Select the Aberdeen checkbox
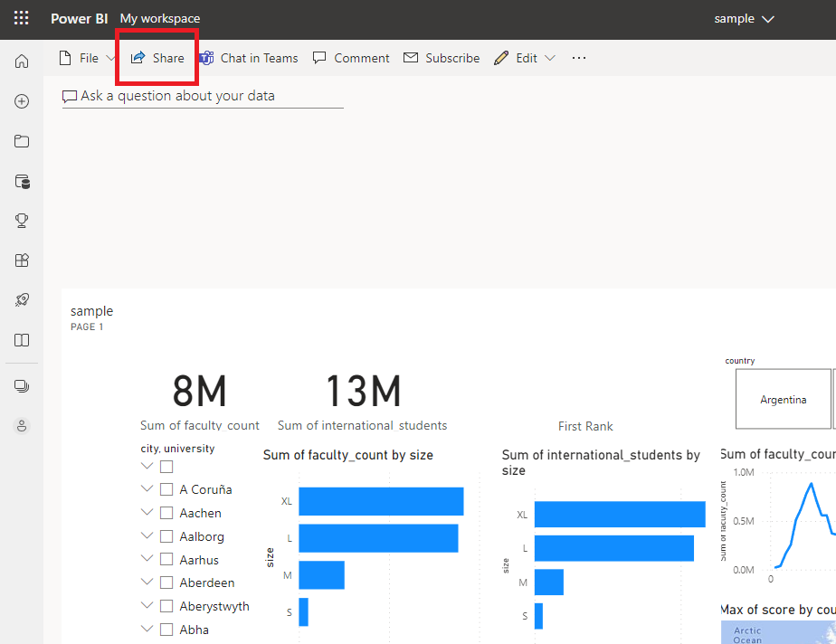The image size is (836, 644). (166, 583)
